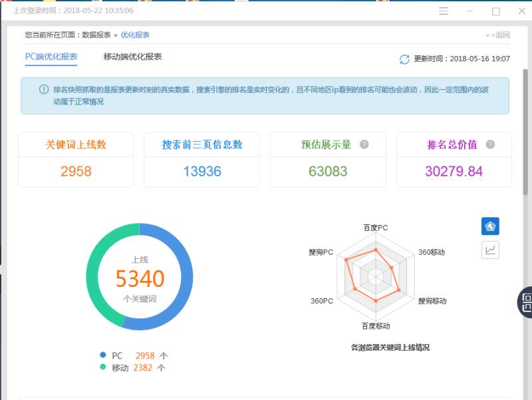Click the vertical scrollbar thumb
Screen dimensions: 532x400
click(x=525, y=132)
